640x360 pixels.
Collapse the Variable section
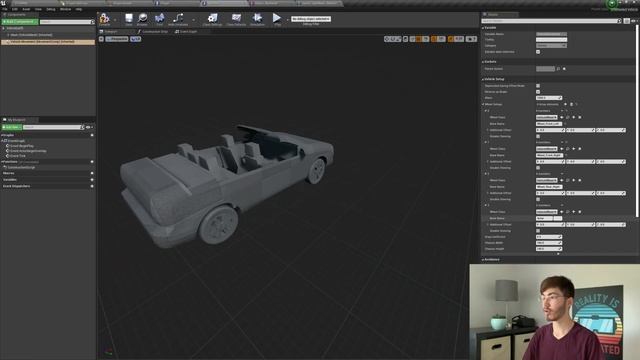click(483, 28)
